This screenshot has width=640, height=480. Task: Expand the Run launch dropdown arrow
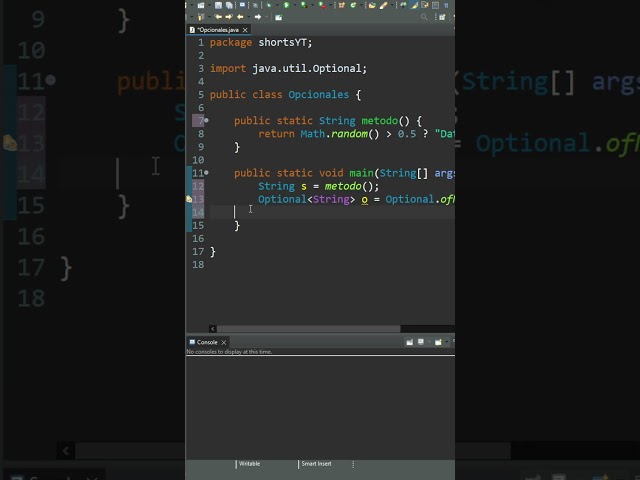click(x=295, y=5)
